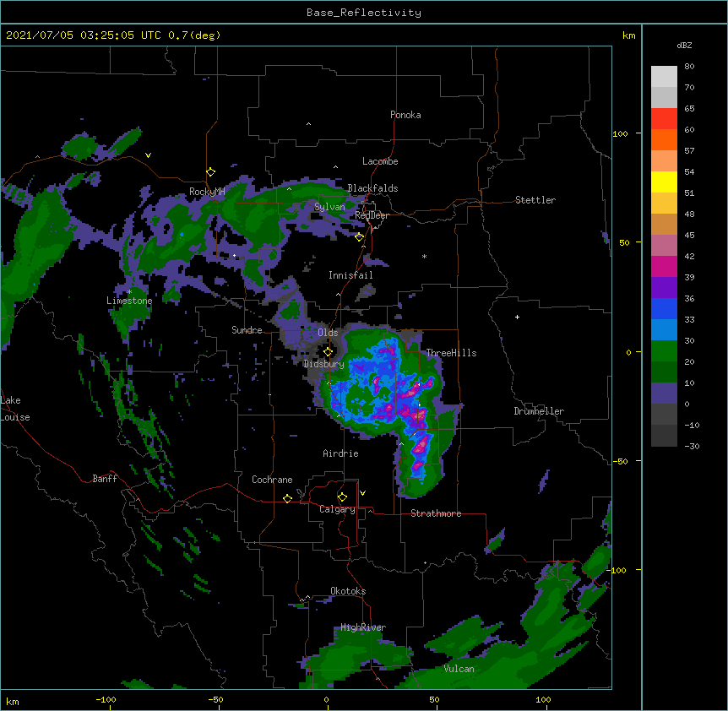Click the yellow V marker east of Calgary
728x711 pixels.
(362, 493)
